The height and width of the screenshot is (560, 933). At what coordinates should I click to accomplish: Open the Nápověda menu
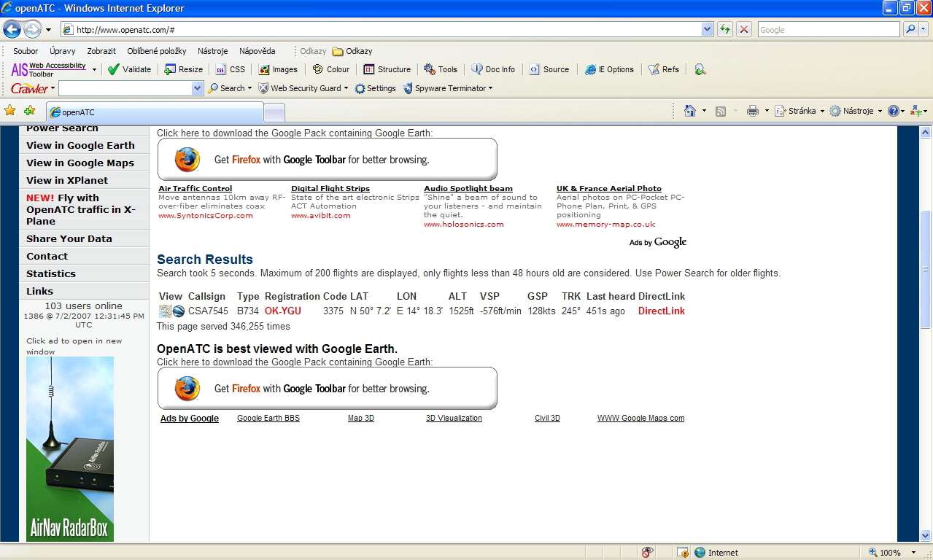(x=258, y=51)
